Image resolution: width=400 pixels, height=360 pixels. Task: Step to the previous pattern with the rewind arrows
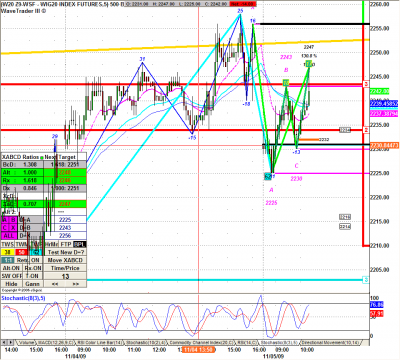click(x=55, y=284)
